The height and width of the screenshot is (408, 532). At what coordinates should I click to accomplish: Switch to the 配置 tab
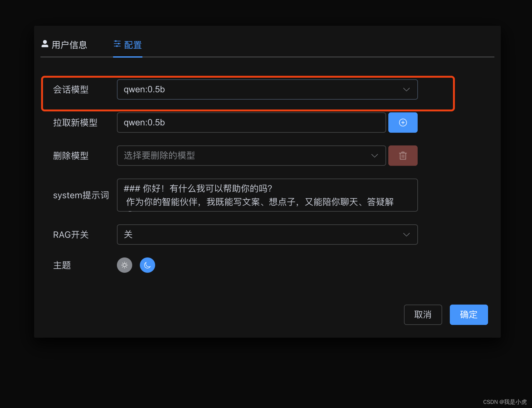[128, 45]
